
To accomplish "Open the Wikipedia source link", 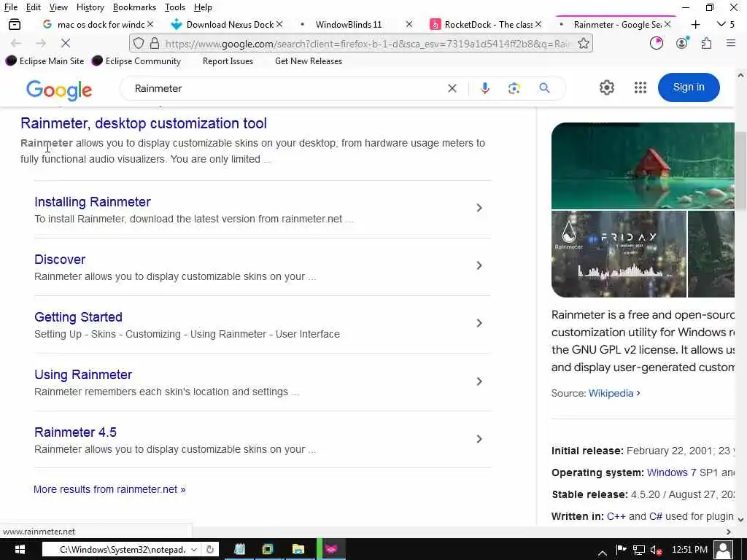I will 611,393.
